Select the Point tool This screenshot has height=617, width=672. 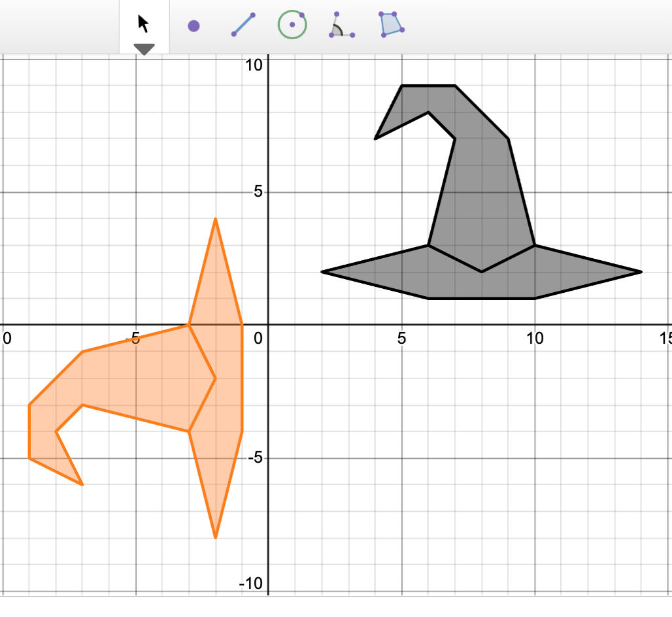click(x=193, y=26)
